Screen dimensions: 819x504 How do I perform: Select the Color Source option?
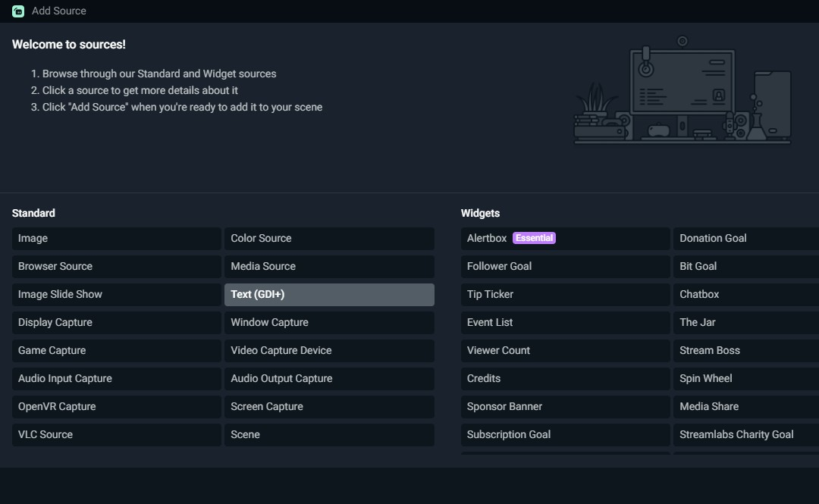pyautogui.click(x=328, y=238)
